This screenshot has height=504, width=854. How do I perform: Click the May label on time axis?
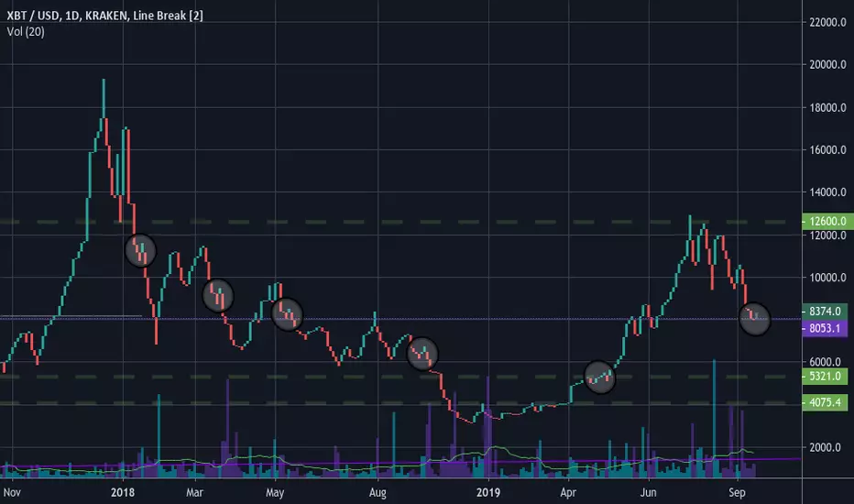click(x=275, y=493)
